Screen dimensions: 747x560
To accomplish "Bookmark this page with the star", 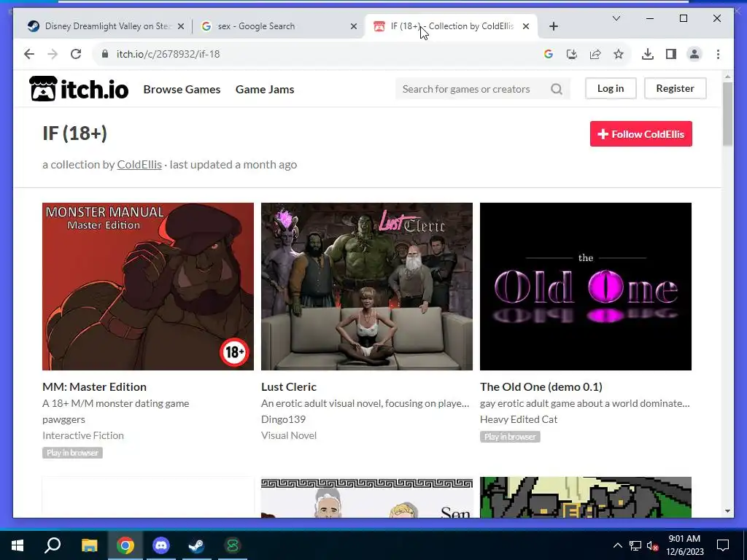I will click(619, 54).
